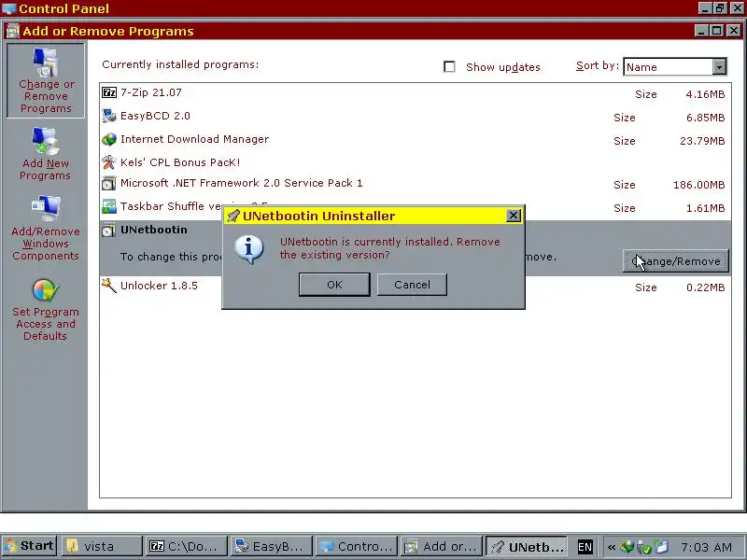Select Microsoft .NET Framework 2.0 Service Pack 1
This screenshot has width=747, height=560.
(x=416, y=184)
